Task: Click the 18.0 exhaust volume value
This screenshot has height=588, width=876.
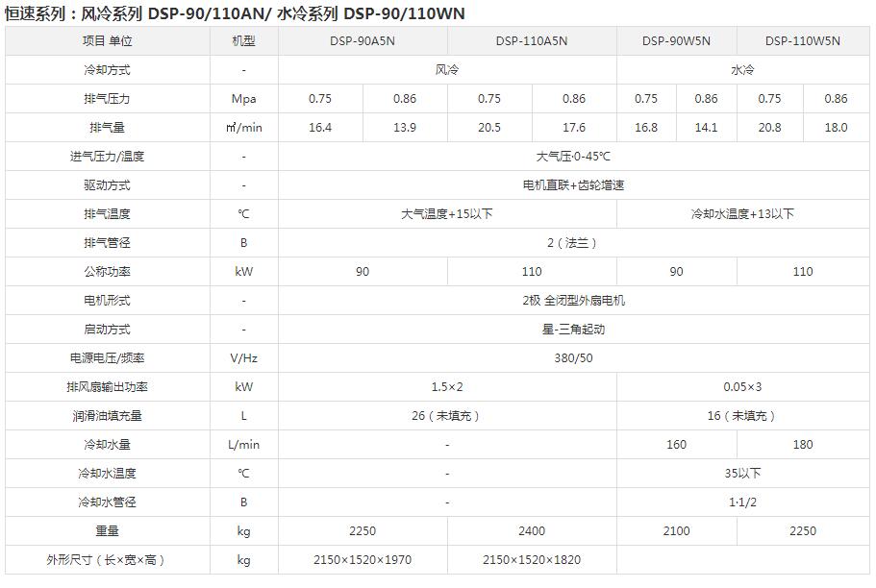Action: [x=836, y=128]
